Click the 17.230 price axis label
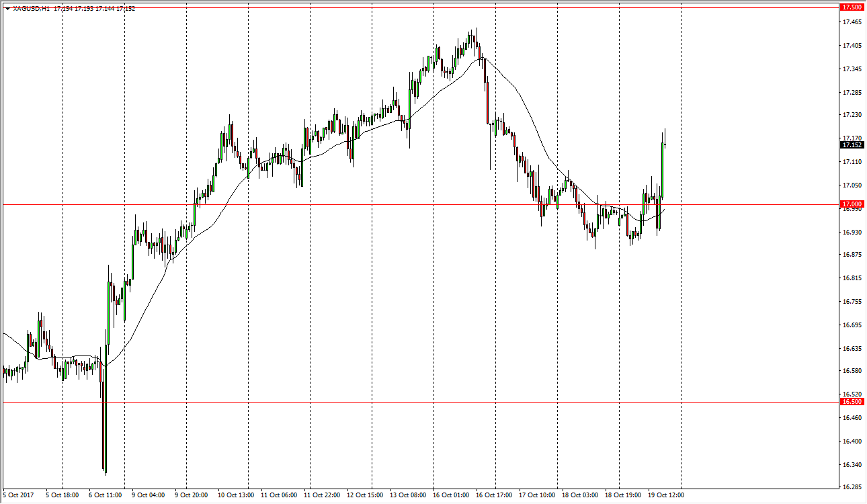867x504 pixels. [x=852, y=116]
